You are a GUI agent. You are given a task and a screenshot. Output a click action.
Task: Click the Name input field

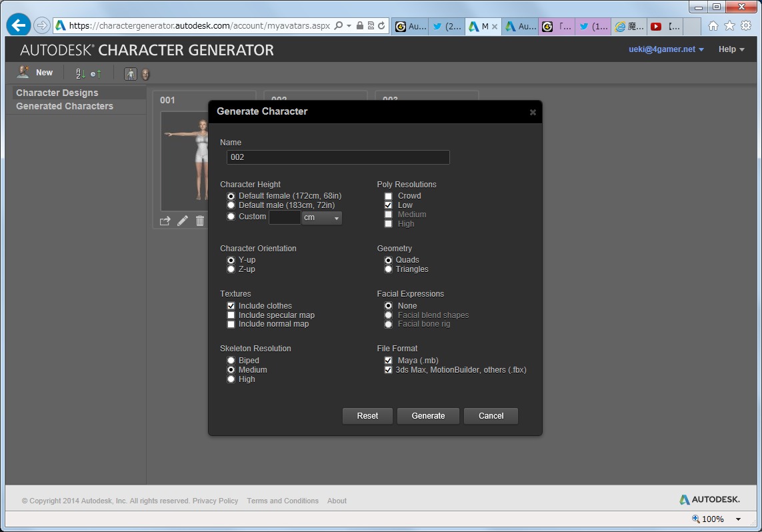pyautogui.click(x=338, y=157)
